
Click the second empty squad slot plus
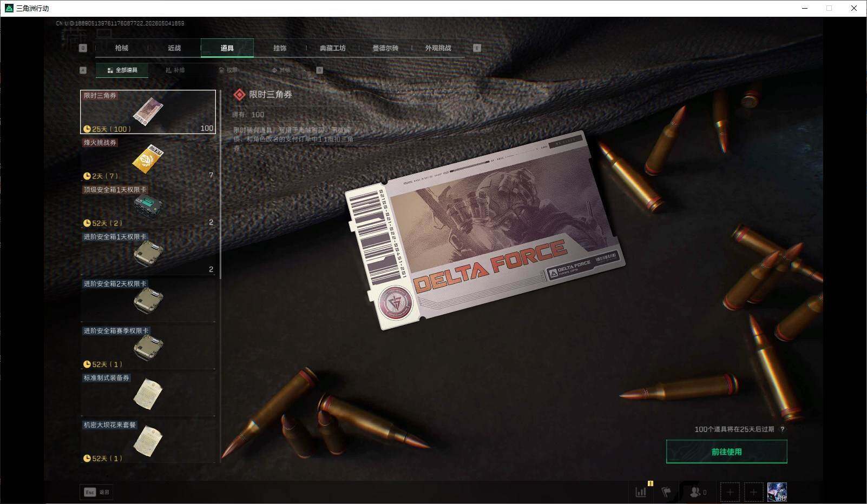pyautogui.click(x=753, y=492)
